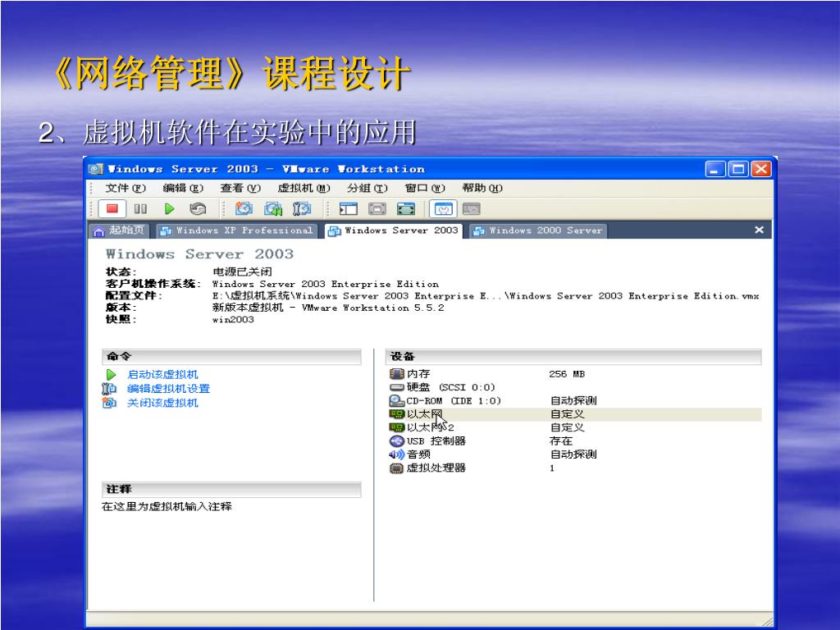The image size is (840, 630).
Task: Open the 虚拟机(M) menu
Action: click(304, 188)
